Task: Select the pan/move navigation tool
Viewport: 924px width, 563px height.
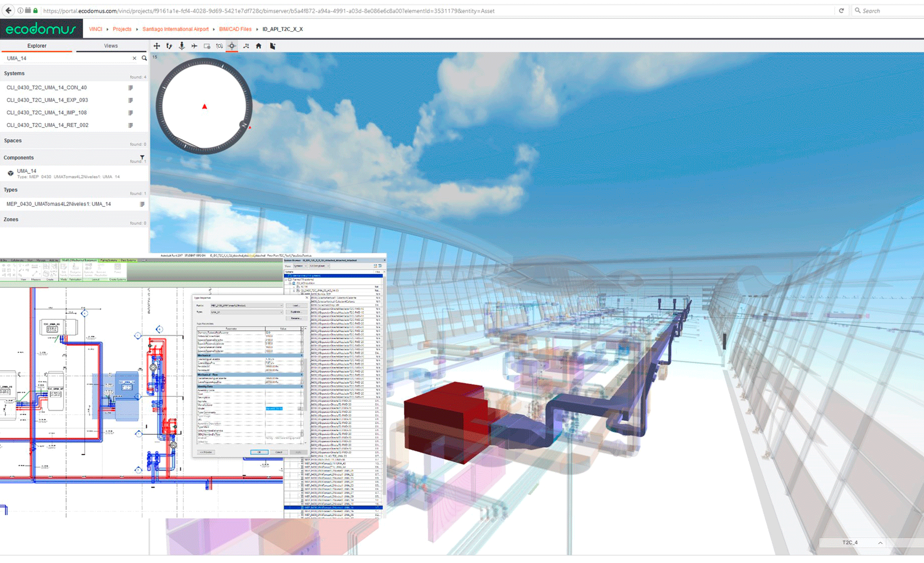Action: pyautogui.click(x=157, y=46)
